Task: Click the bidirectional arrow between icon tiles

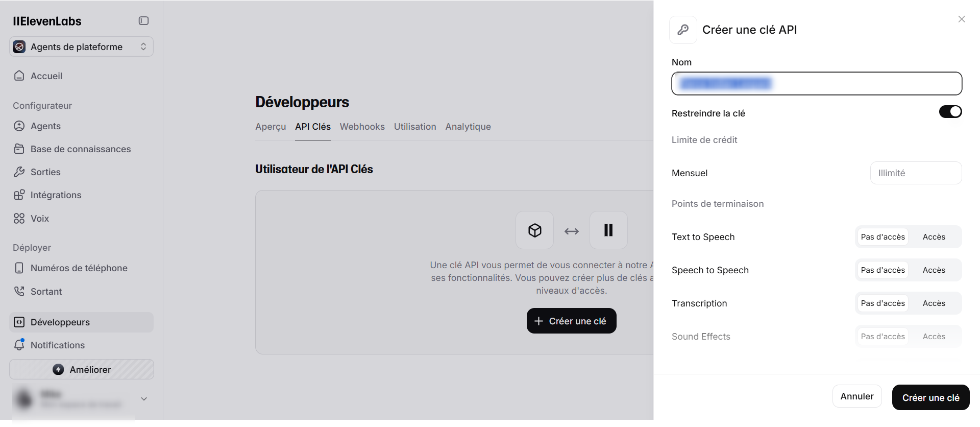Action: point(572,231)
